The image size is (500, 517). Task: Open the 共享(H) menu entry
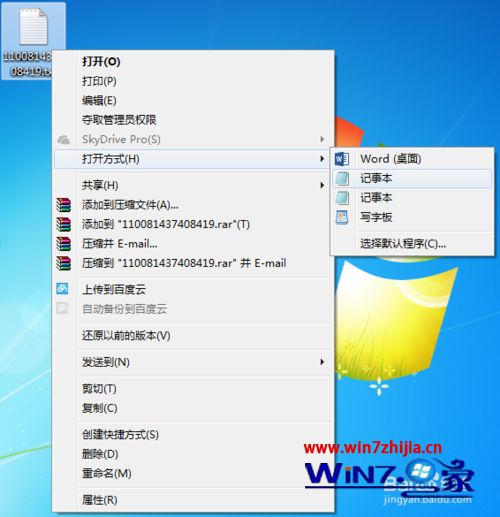[193, 185]
